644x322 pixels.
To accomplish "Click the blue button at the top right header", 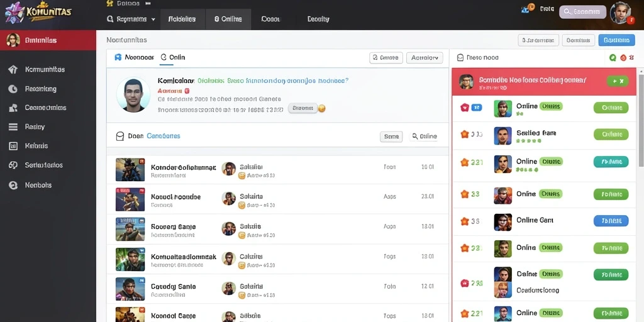I will coord(617,40).
